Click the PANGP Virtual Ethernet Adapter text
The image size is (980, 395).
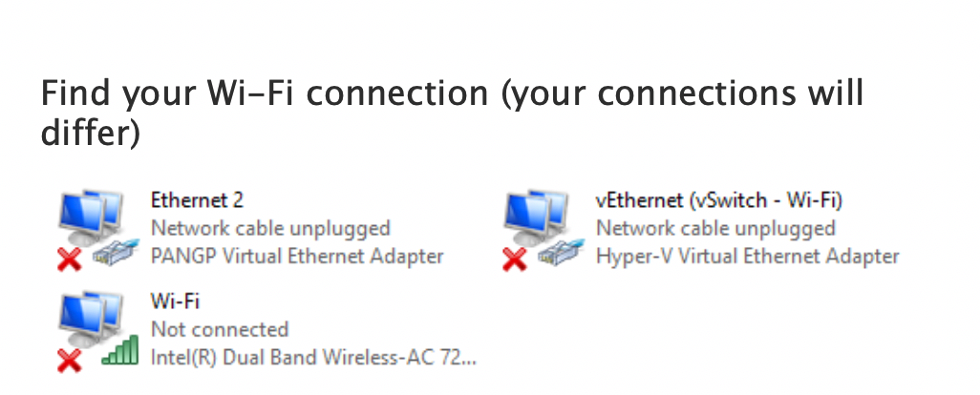tap(297, 257)
